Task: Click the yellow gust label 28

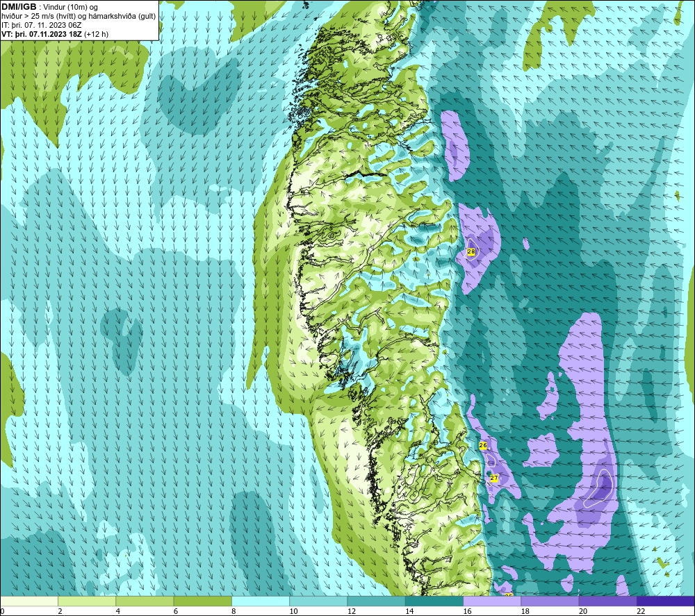Action: coord(471,251)
